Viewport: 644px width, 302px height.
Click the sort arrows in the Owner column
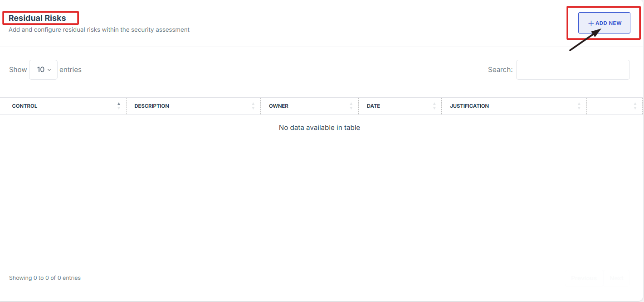pyautogui.click(x=351, y=106)
